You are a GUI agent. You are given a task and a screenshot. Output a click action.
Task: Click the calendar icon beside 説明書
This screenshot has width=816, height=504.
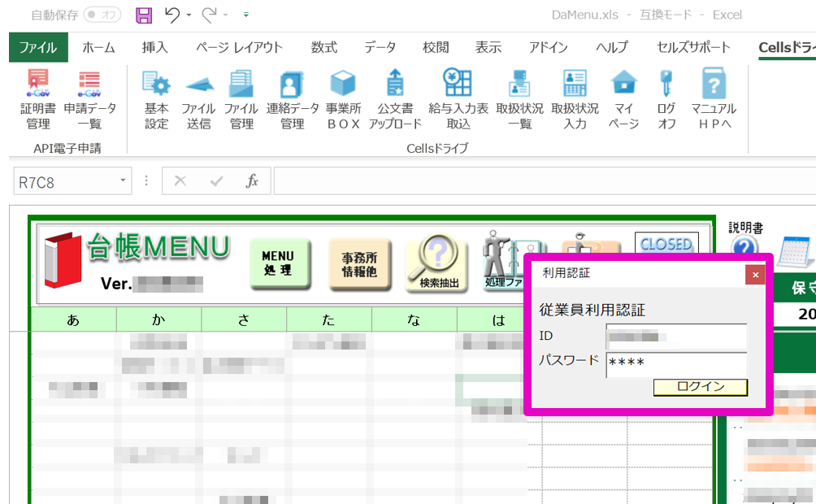tap(796, 251)
